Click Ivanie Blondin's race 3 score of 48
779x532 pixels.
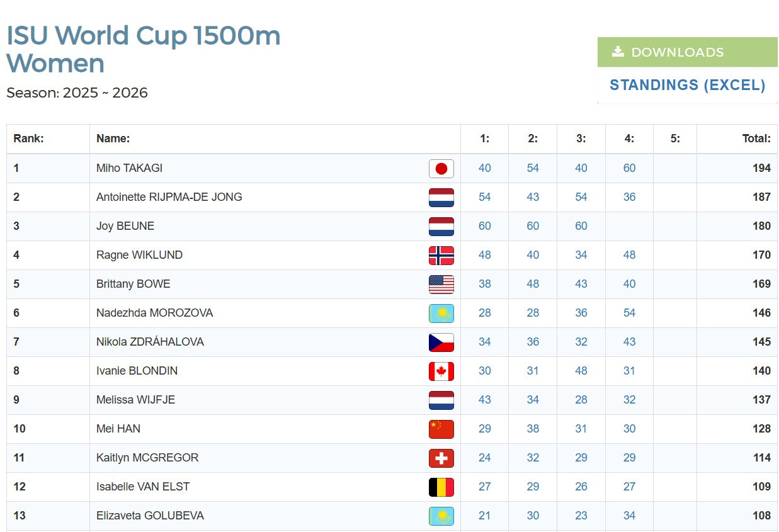(x=581, y=371)
